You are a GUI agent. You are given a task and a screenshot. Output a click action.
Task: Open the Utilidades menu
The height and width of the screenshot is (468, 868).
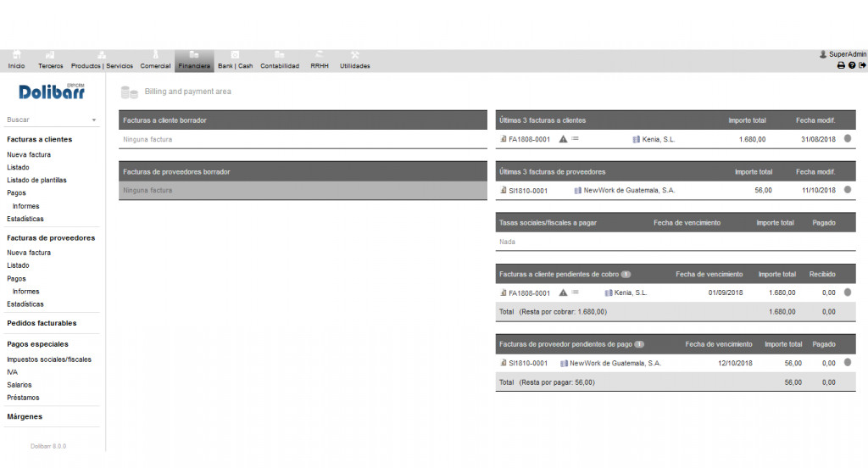355,60
